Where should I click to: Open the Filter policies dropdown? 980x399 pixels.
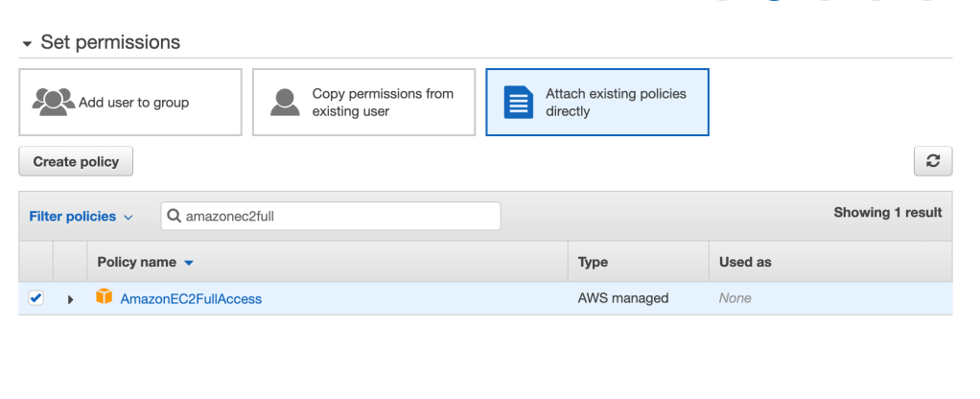81,217
